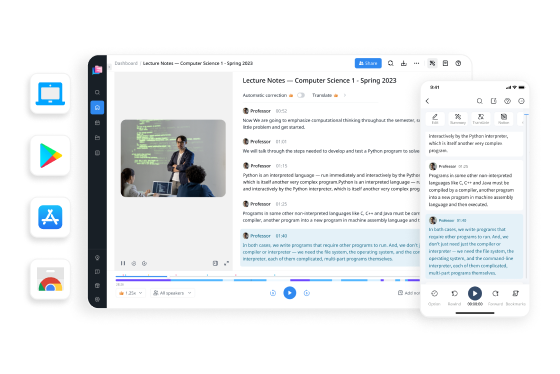This screenshot has width=560, height=374.
Task: Click search icon in phone header
Action: tap(480, 101)
